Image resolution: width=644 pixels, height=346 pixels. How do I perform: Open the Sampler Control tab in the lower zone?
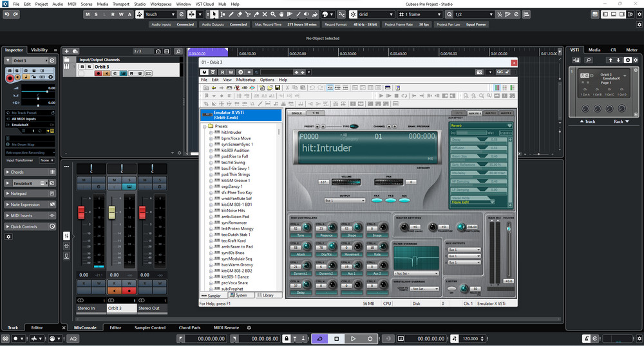(x=150, y=328)
